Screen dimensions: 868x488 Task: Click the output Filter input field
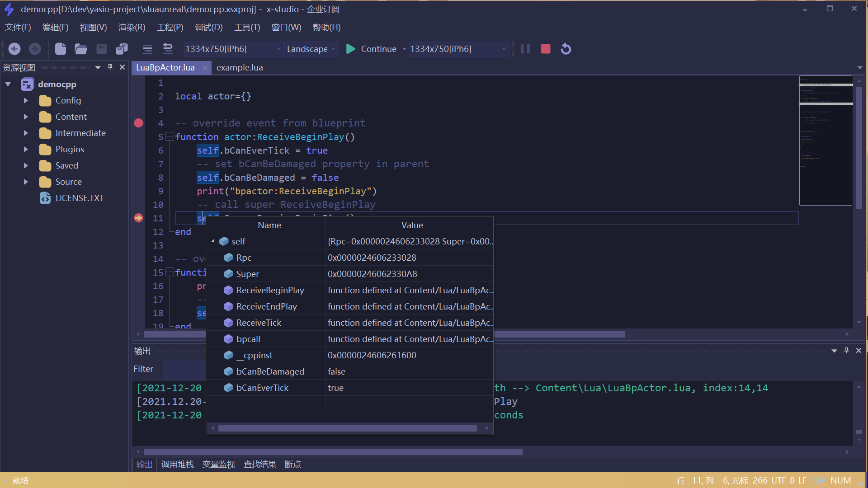point(184,369)
